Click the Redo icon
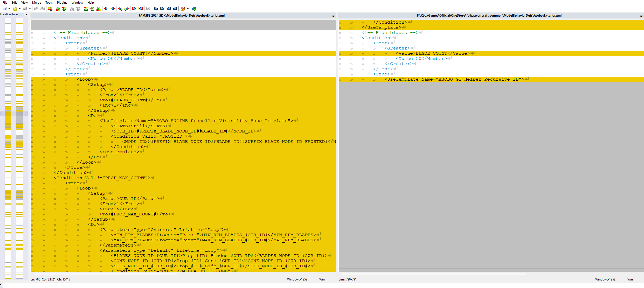 click(43, 9)
